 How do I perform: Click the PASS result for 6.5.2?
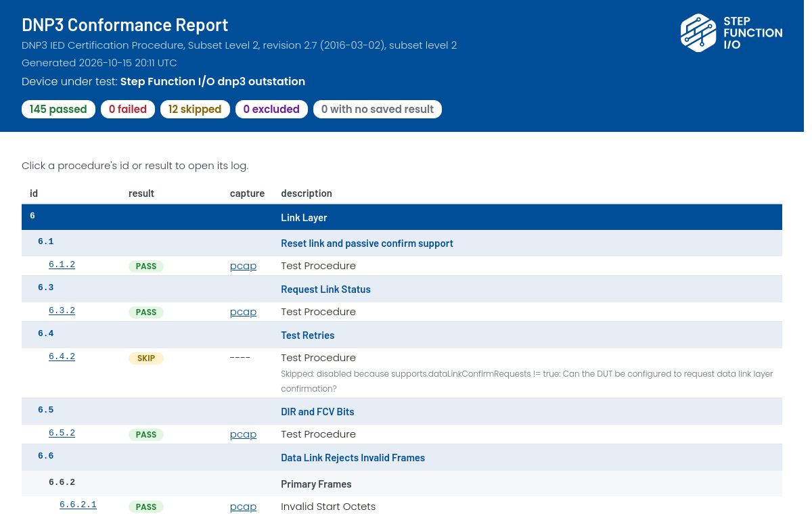pyautogui.click(x=146, y=435)
